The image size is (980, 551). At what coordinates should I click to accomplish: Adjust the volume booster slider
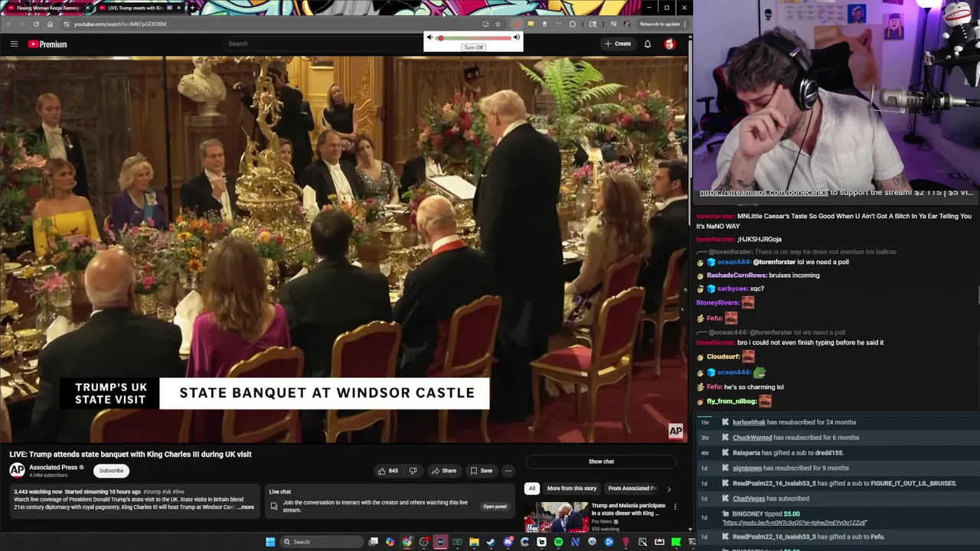475,37
